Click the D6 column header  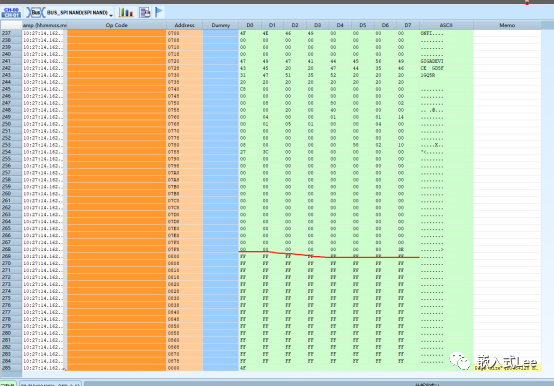click(385, 25)
